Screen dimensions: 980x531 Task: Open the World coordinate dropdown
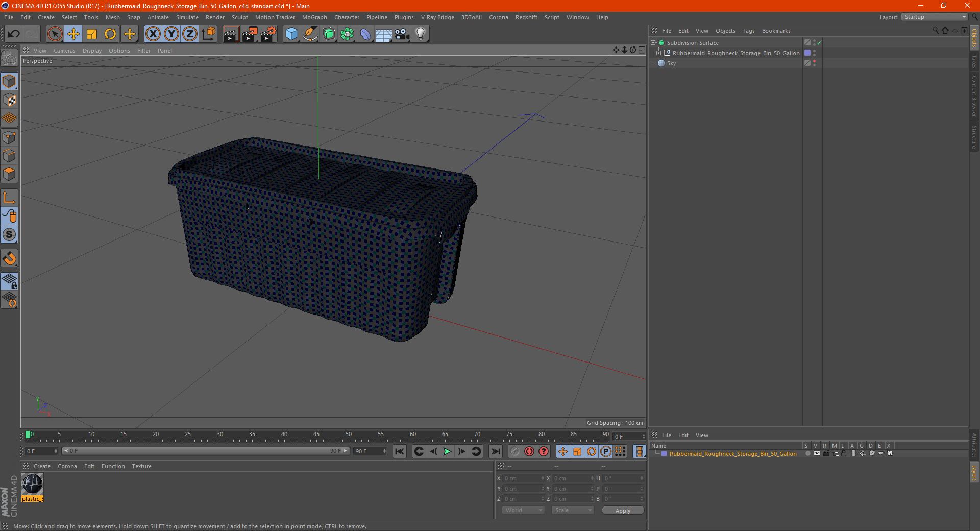click(523, 510)
